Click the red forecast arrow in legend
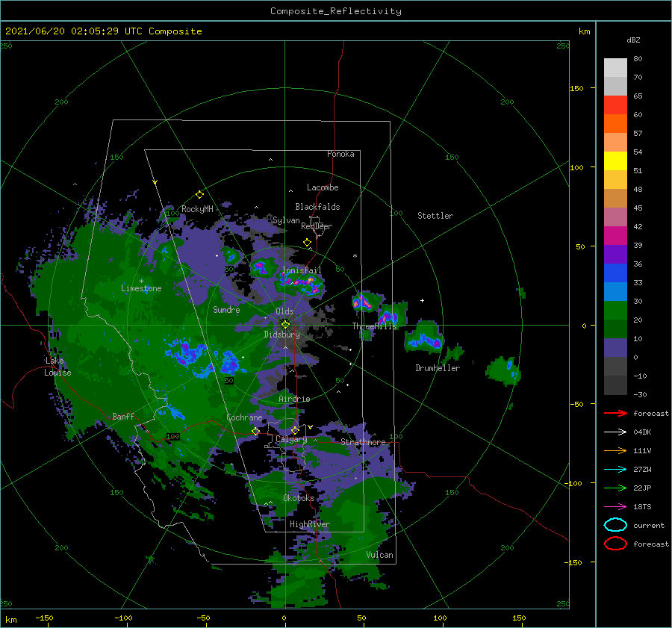Image resolution: width=672 pixels, height=628 pixels. point(615,413)
